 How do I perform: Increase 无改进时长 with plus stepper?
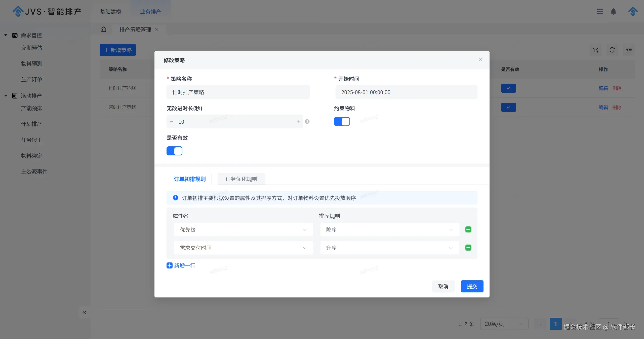coord(298,122)
